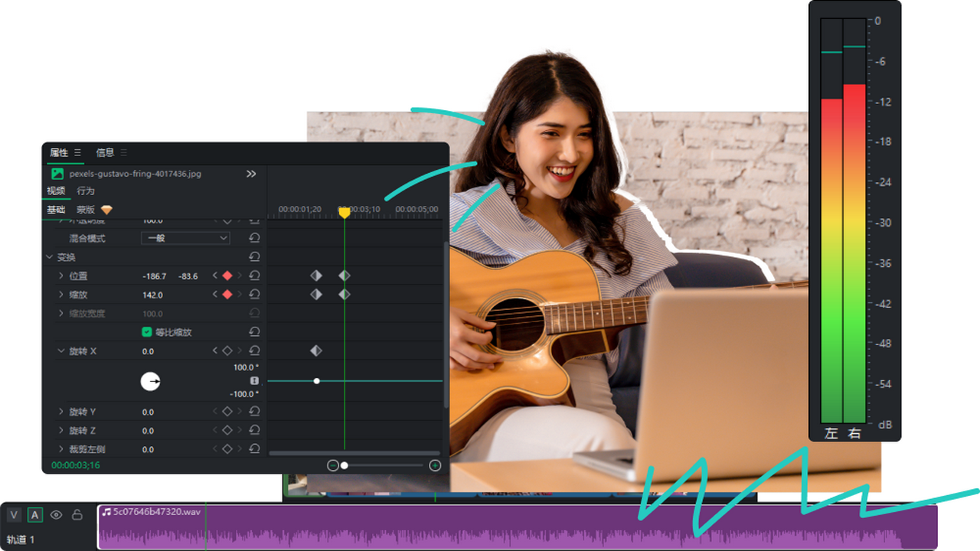Click the zoom-in plus icon below the keyframe timeline

435,465
